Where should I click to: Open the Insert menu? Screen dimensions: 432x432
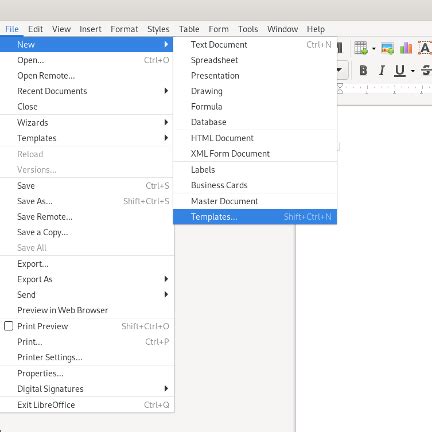click(x=90, y=29)
